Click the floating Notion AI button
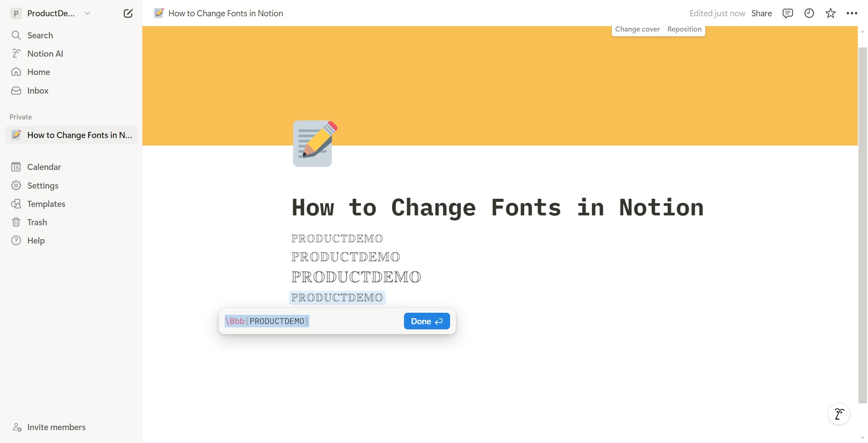Viewport: 868px width, 443px height. [839, 414]
